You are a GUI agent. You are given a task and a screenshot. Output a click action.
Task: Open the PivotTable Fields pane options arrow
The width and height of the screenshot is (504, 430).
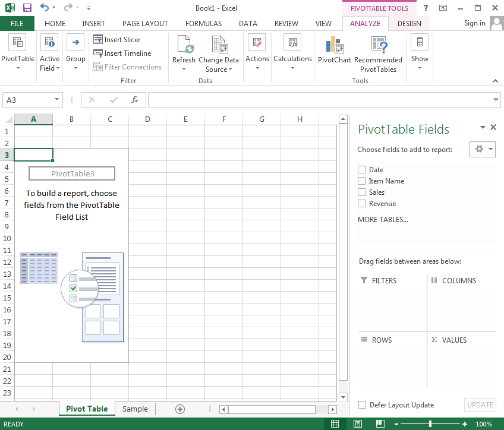[483, 127]
